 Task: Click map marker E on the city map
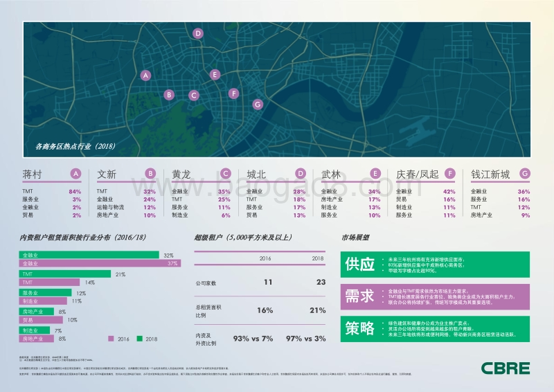[x=215, y=75]
